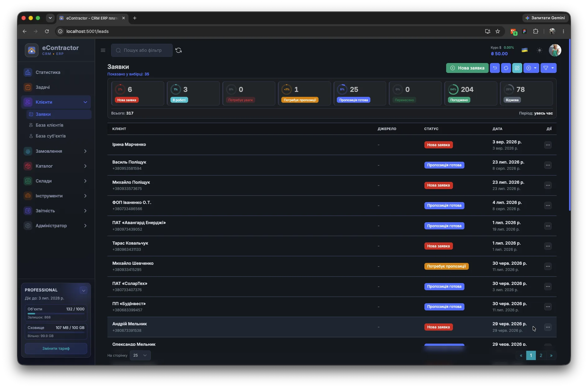Open the clear circle-x dropdown

(x=531, y=68)
